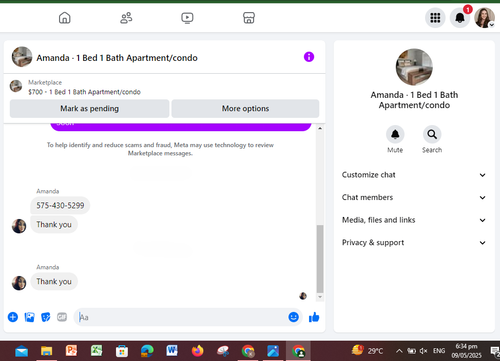
Task: Click the large listing photo in side panel
Action: pyautogui.click(x=414, y=67)
